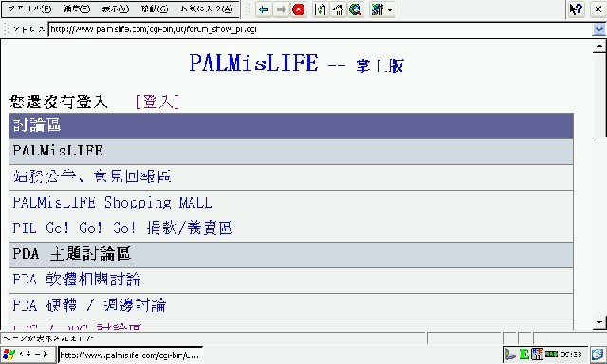
Task: Click the アドレス address label
Action: (28, 29)
